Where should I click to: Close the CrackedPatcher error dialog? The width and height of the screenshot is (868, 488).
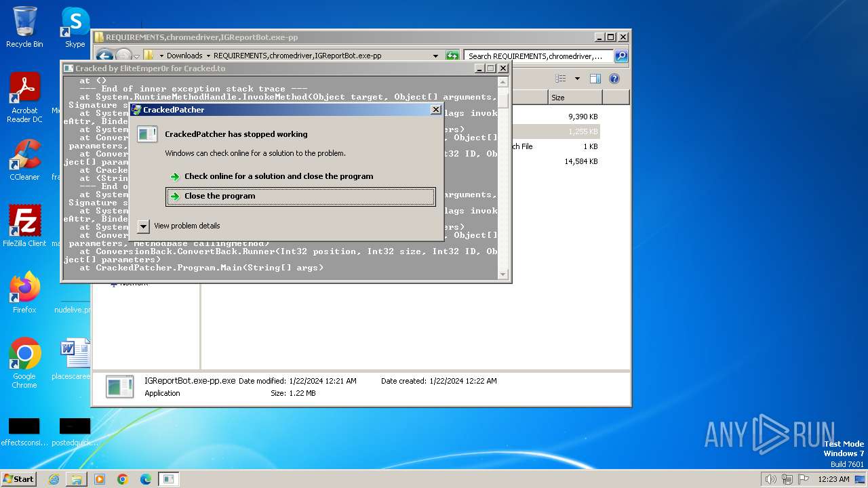436,109
